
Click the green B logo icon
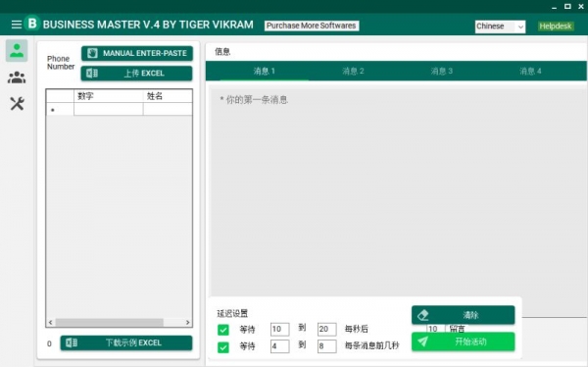point(32,24)
